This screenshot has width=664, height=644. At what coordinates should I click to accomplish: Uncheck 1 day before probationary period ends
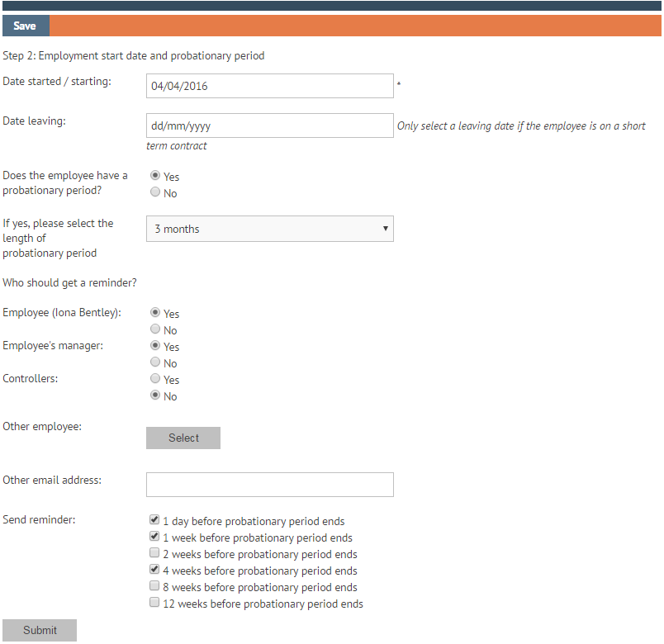click(x=154, y=519)
